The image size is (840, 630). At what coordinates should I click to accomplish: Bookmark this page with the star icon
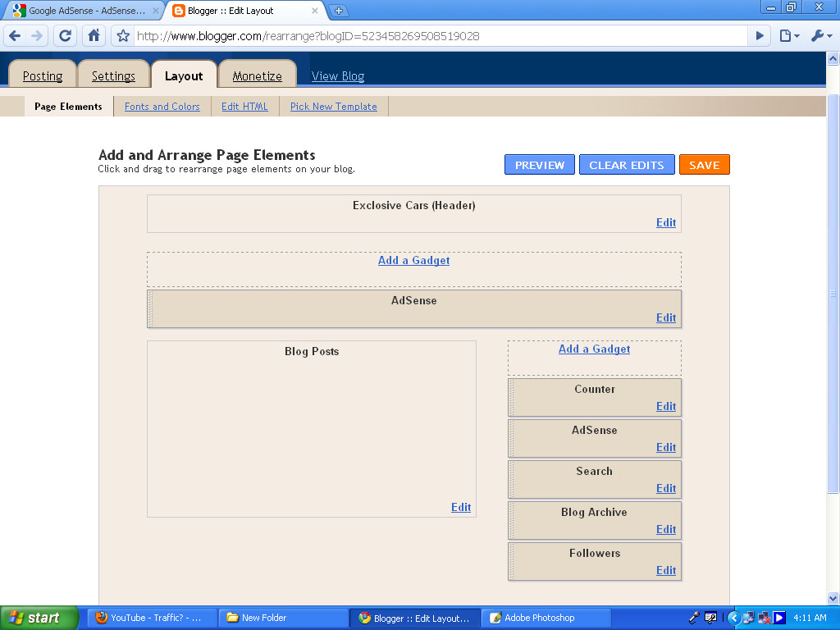[x=123, y=36]
